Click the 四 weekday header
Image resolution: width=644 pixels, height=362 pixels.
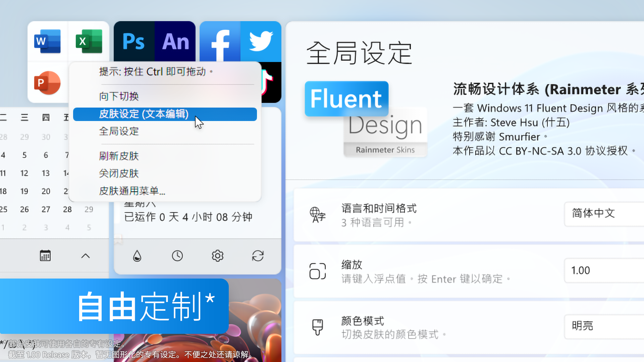click(x=46, y=117)
